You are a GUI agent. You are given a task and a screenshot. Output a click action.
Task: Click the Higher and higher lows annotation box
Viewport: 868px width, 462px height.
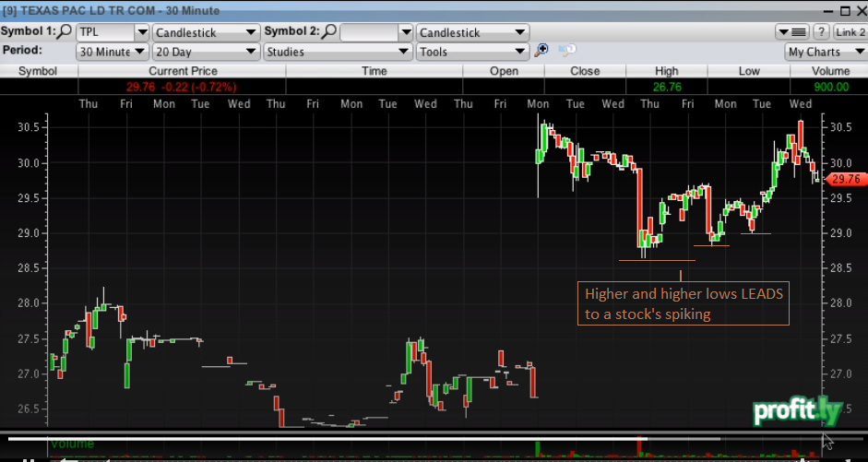684,303
